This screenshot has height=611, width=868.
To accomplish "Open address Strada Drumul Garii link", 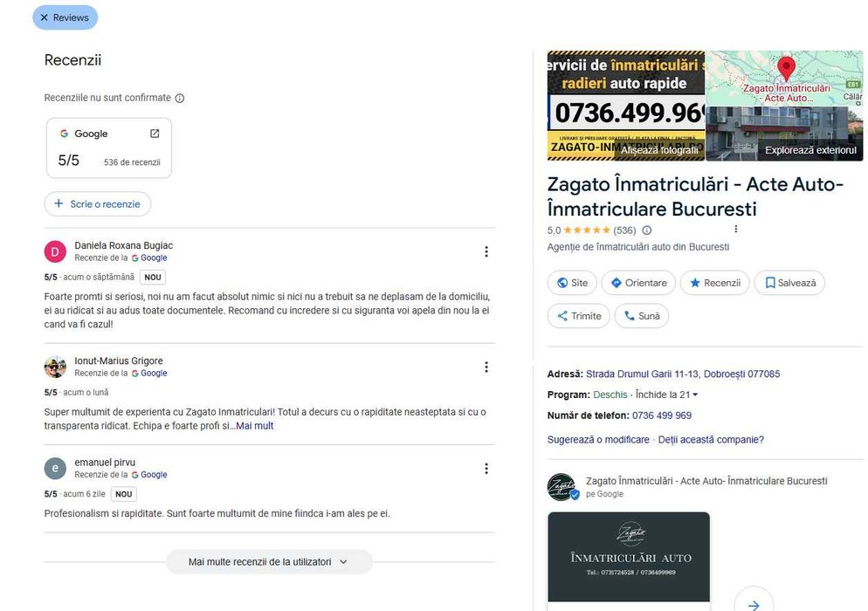I will (x=683, y=374).
